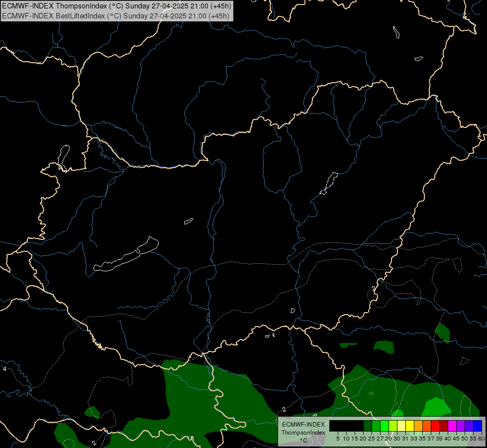The width and height of the screenshot is (487, 448).
Task: Click the BestLiftedIndex title line
Action: tap(115, 16)
